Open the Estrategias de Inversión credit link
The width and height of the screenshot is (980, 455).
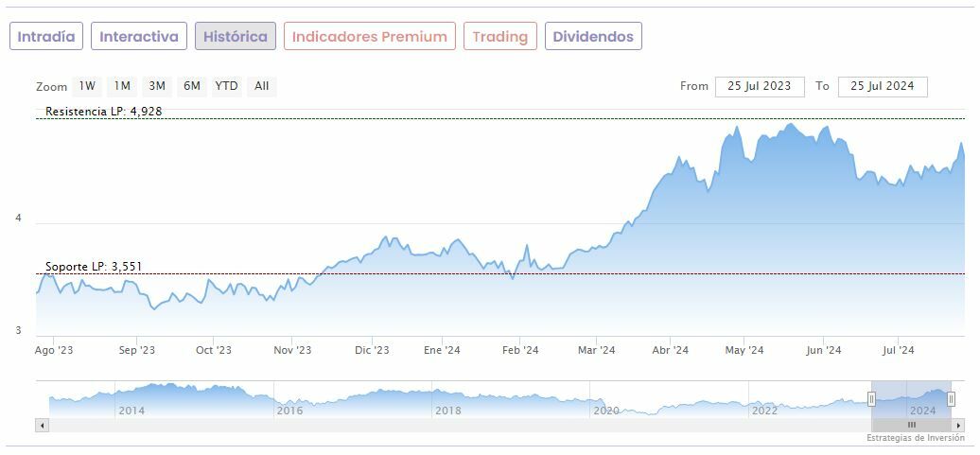point(915,438)
